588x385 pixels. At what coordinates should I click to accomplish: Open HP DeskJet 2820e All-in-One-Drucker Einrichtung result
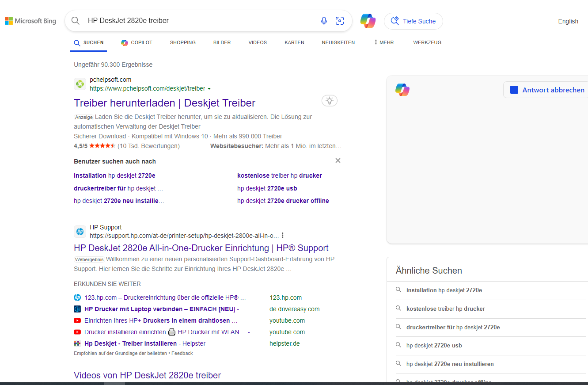pos(201,248)
